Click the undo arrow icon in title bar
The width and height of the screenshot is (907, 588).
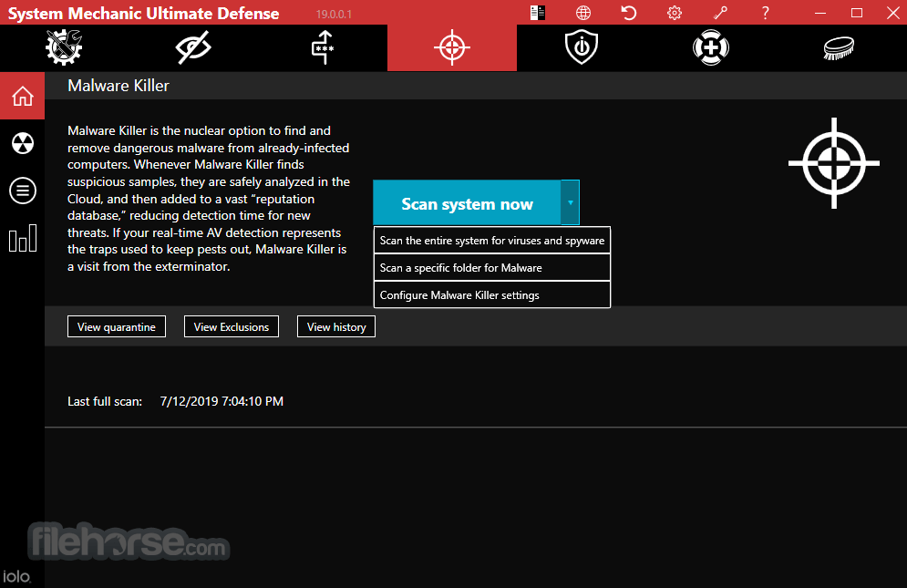pyautogui.click(x=629, y=13)
